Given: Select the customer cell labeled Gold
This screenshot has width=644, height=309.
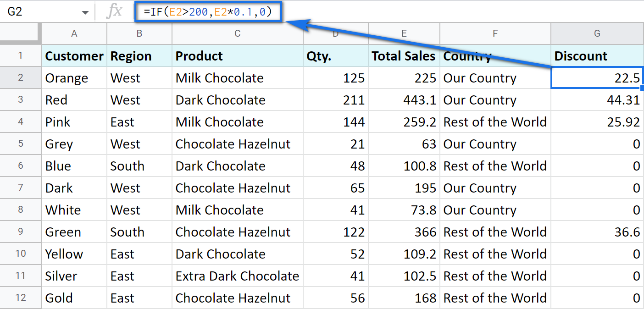Looking at the screenshot, I should [x=58, y=298].
